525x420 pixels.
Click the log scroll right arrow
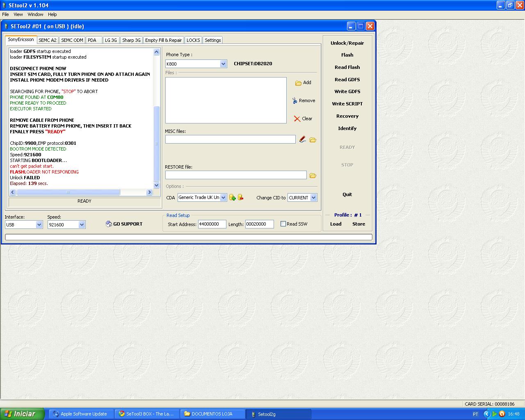click(x=149, y=192)
